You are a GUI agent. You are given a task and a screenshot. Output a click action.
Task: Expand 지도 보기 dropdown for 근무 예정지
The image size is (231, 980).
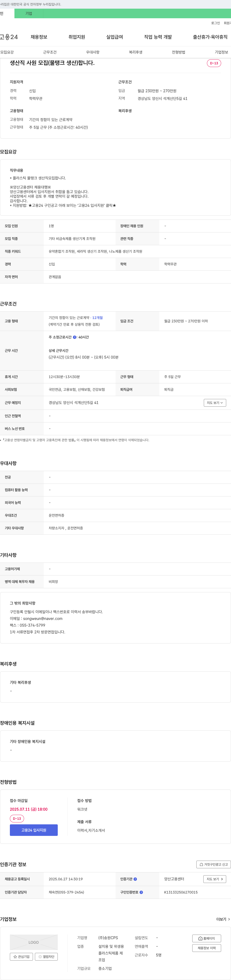point(215,403)
